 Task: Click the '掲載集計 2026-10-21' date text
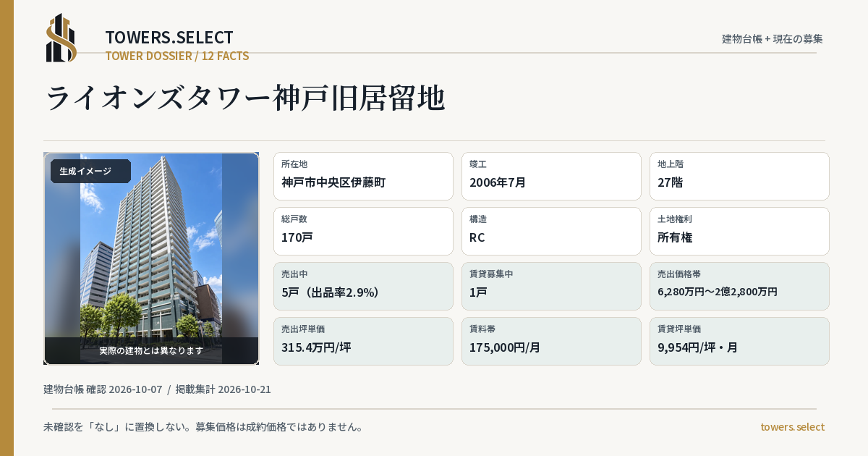(x=224, y=389)
